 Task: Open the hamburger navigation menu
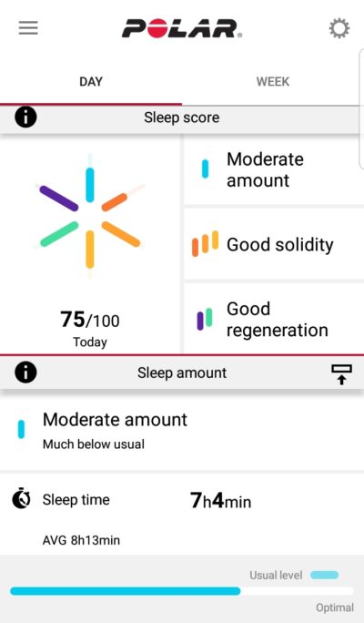tap(28, 28)
